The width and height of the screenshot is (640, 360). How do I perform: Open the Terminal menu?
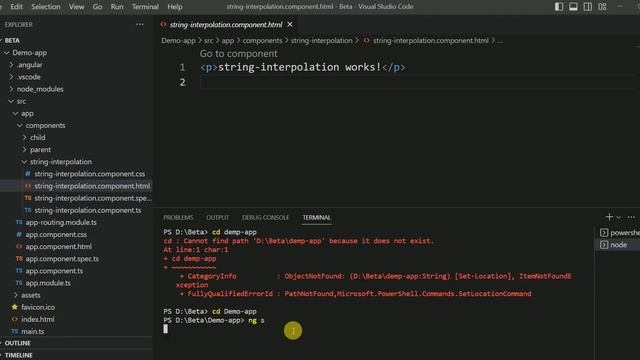pyautogui.click(x=145, y=7)
